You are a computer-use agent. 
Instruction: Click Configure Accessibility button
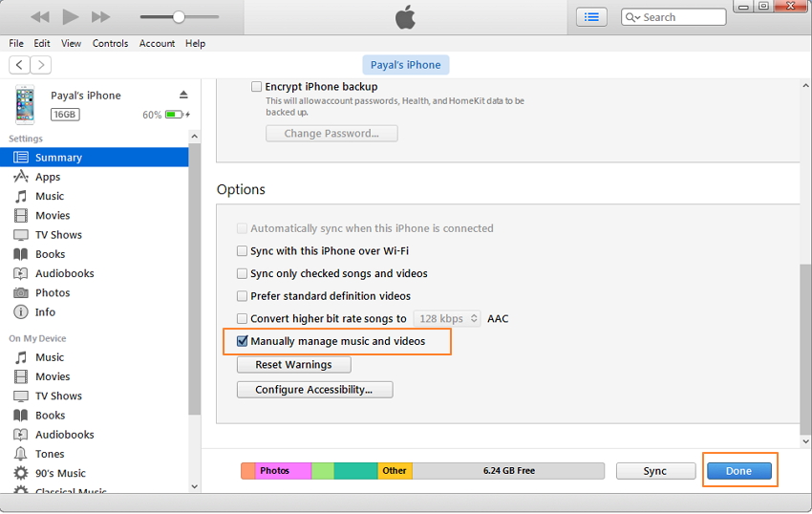(314, 390)
